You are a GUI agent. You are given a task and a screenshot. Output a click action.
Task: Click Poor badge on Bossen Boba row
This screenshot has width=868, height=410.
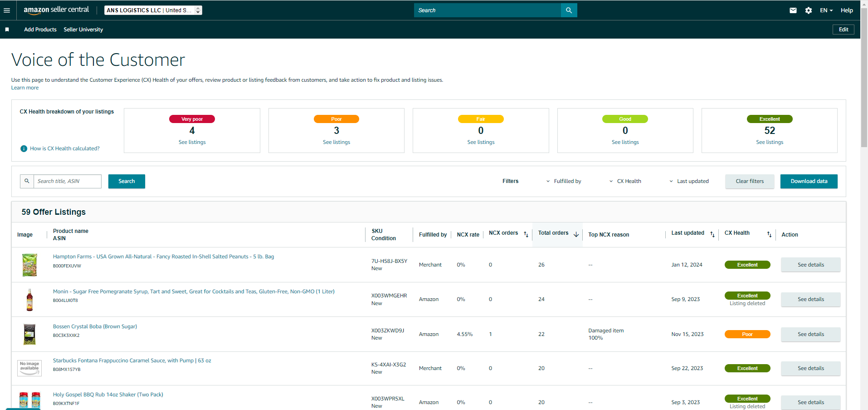[x=747, y=334]
